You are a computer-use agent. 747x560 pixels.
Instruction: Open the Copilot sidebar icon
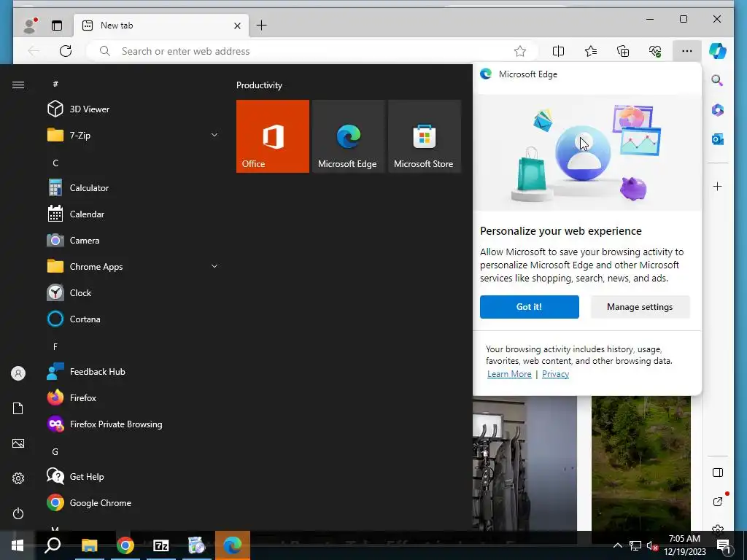(718, 51)
